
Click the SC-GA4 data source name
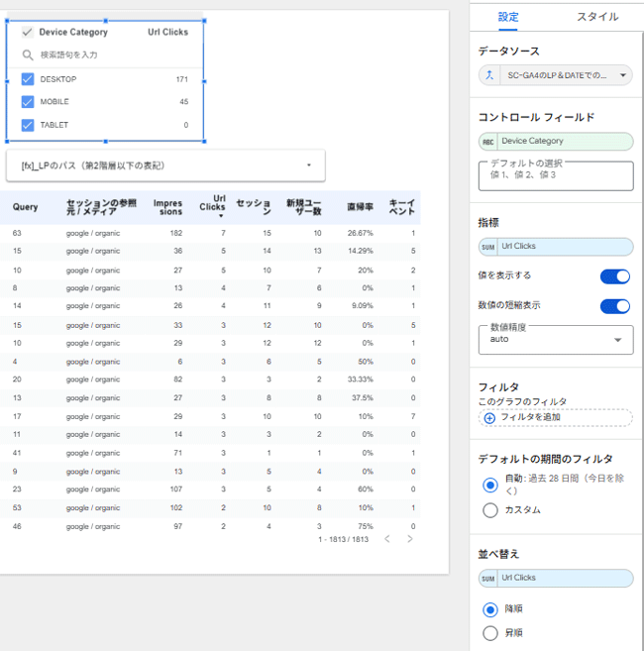tap(557, 75)
